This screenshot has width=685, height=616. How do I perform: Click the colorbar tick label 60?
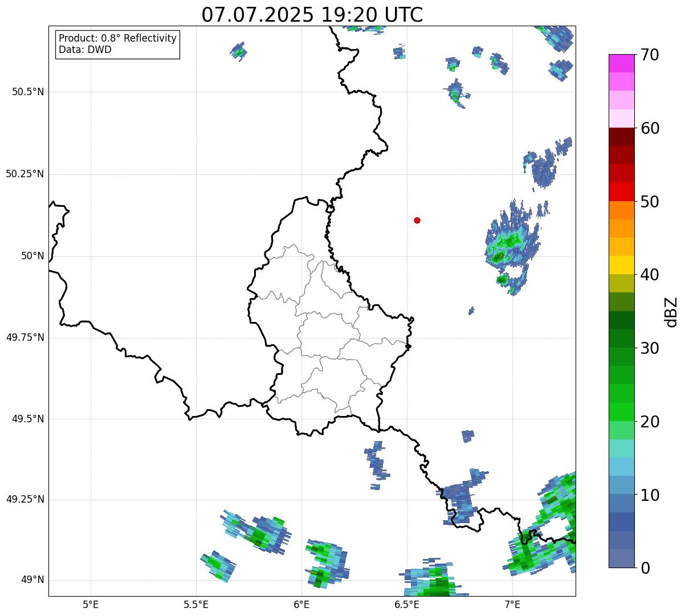[x=650, y=128]
